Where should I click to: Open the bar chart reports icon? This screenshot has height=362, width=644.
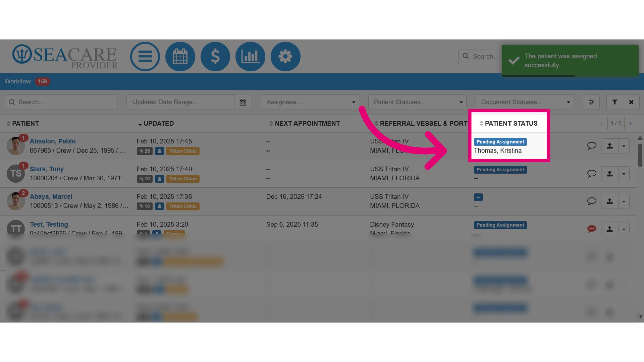click(250, 56)
